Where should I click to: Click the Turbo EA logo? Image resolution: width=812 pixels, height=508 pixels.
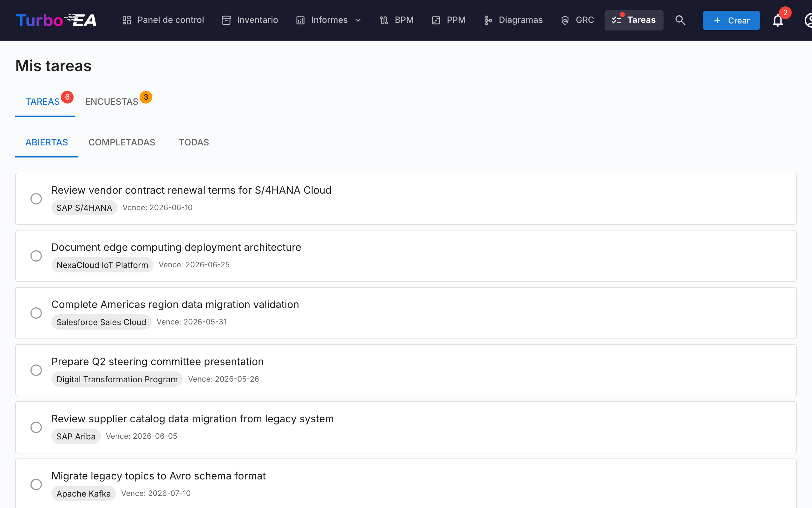pyautogui.click(x=56, y=20)
